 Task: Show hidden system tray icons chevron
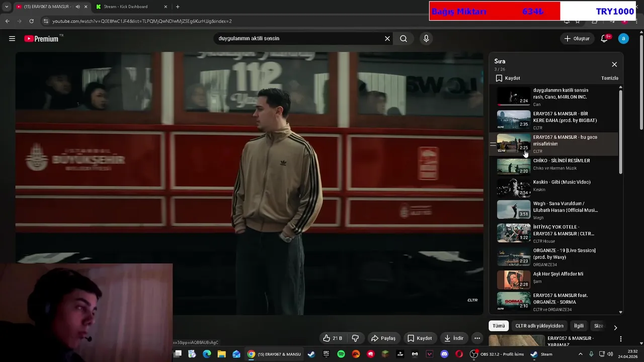point(580,354)
